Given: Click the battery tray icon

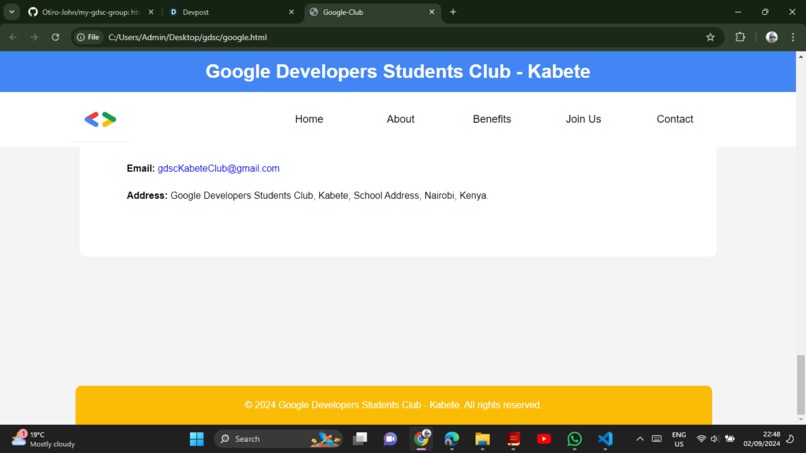Looking at the screenshot, I should [x=729, y=439].
